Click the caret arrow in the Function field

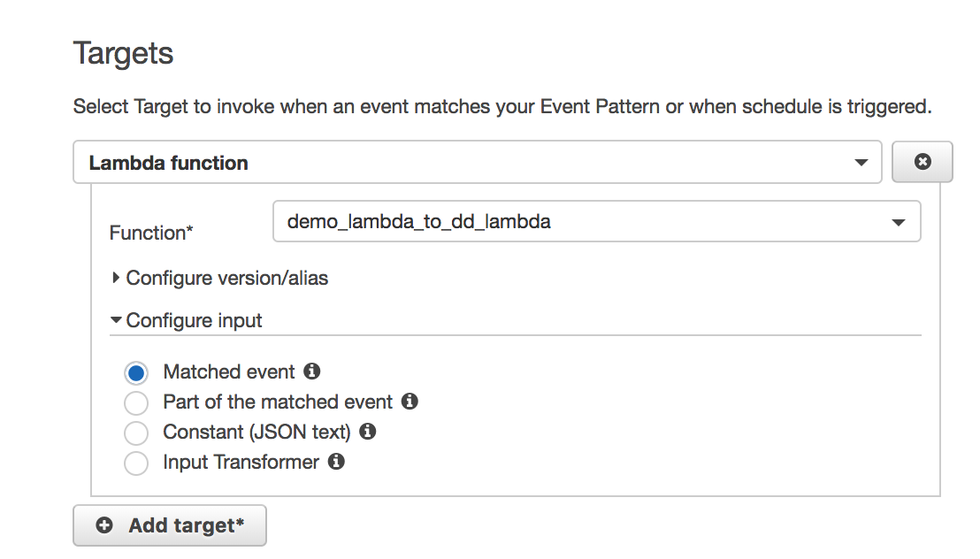pyautogui.click(x=899, y=222)
